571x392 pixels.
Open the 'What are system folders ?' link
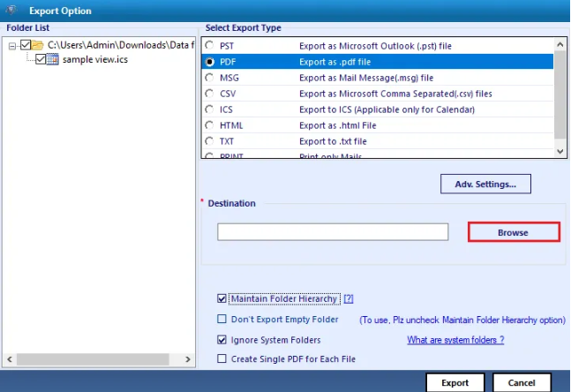pos(455,340)
